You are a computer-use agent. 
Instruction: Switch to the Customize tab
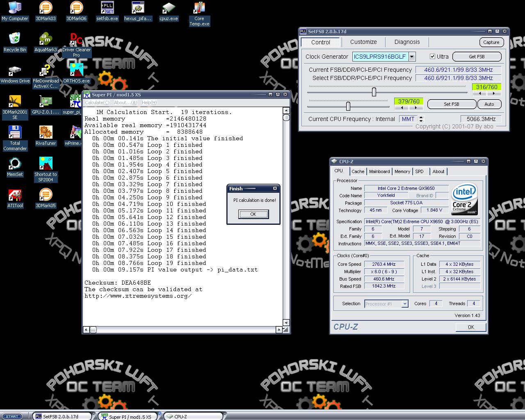click(x=363, y=42)
